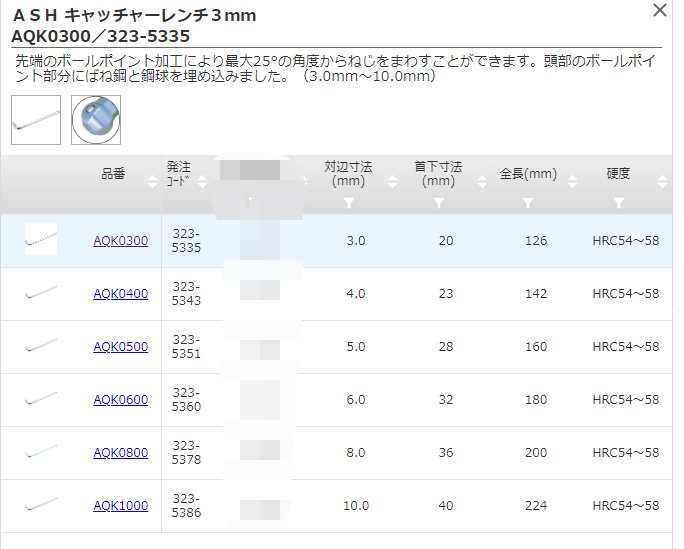Open product link AQK1000
This screenshot has height=549, width=684.
click(120, 505)
